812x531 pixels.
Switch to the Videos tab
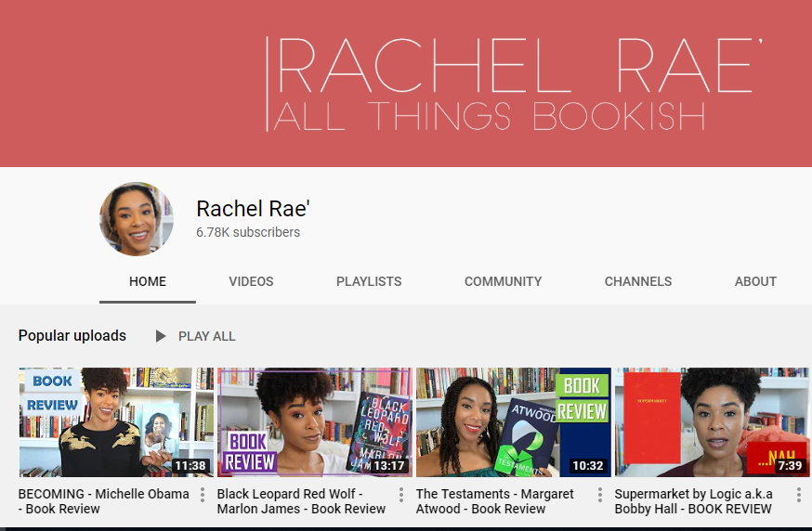251,281
